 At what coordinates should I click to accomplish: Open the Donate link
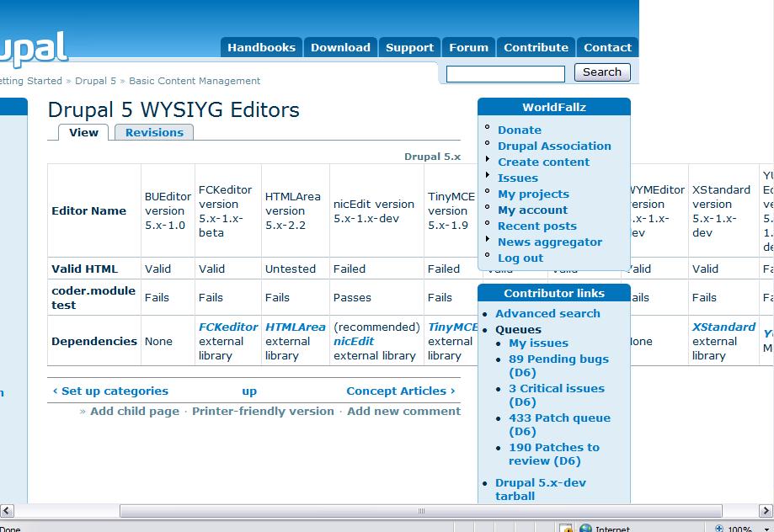520,130
